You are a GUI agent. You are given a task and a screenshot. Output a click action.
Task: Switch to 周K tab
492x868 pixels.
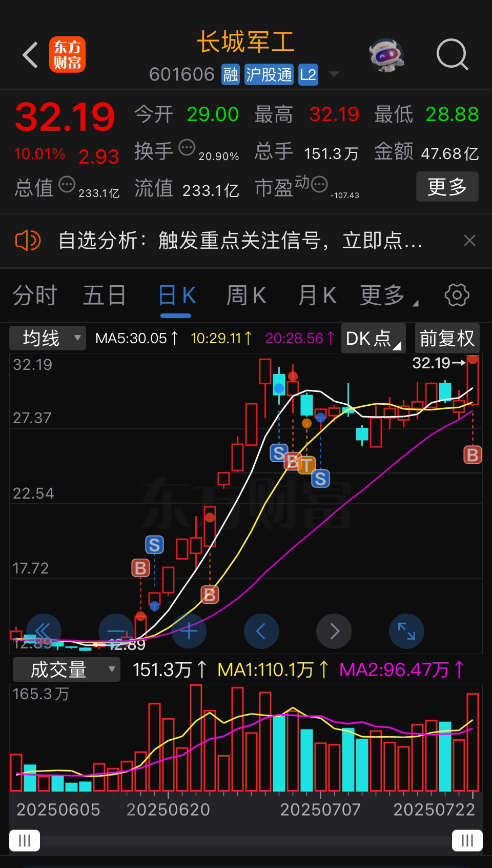pos(246,295)
